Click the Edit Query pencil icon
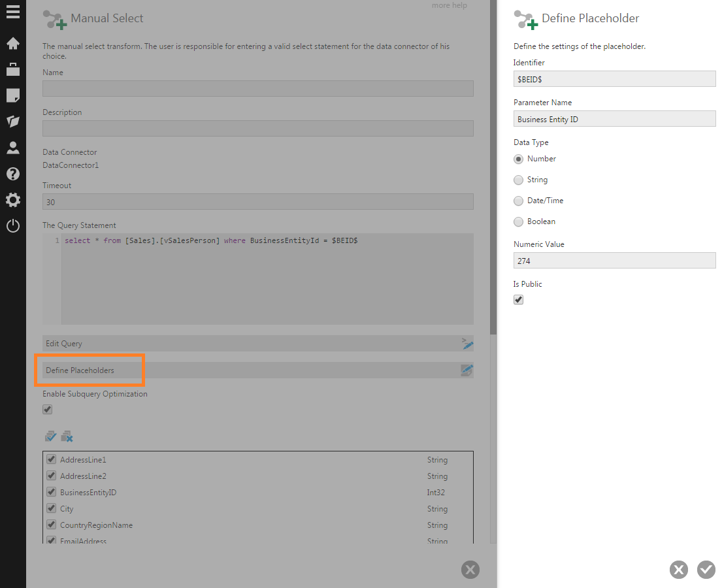 [x=467, y=343]
